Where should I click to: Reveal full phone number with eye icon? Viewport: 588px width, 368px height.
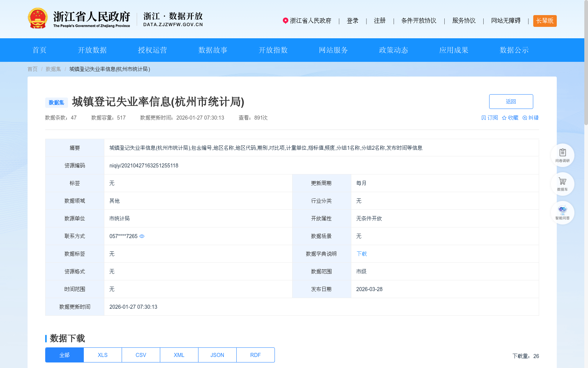tap(142, 236)
